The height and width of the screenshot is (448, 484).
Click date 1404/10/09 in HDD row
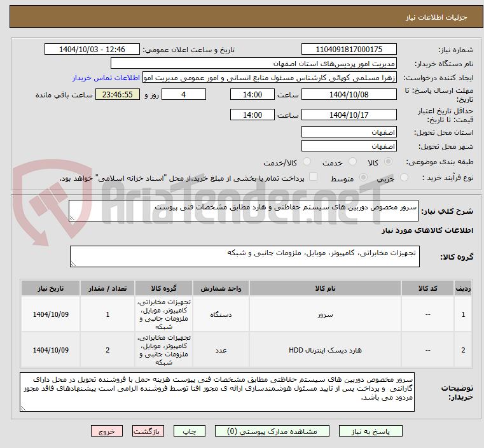(51, 350)
